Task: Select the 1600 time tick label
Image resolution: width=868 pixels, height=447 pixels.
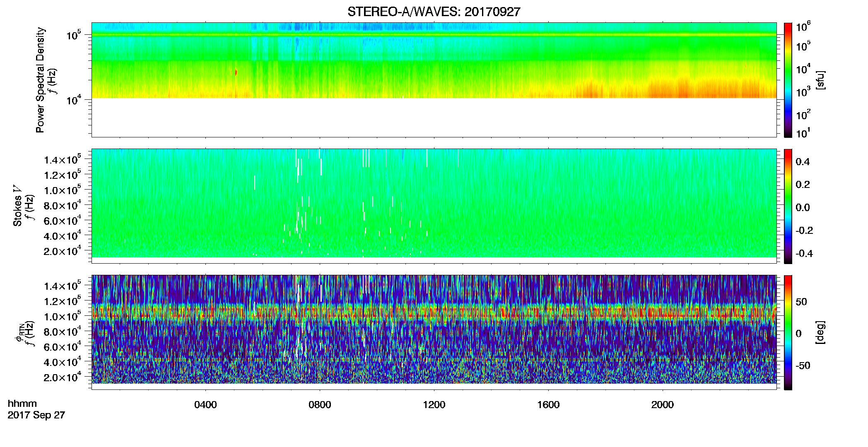Action: point(548,405)
